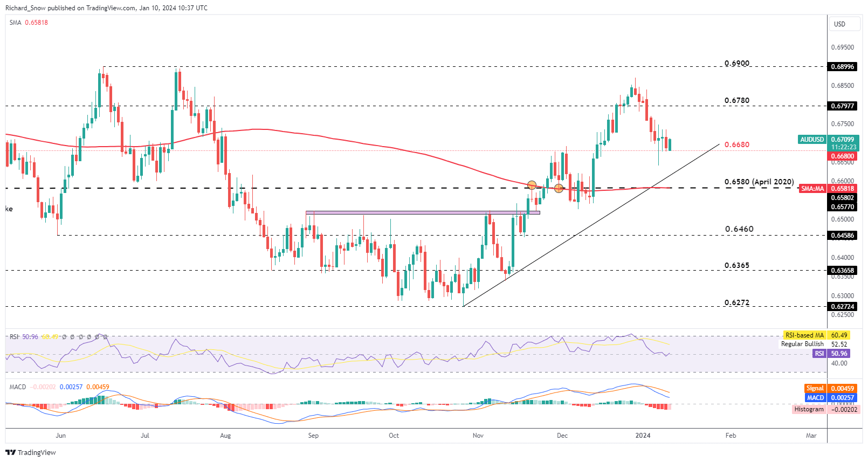Click the purple RSI 50.96 axis label
Screen dimensions: 868x462
click(831, 354)
